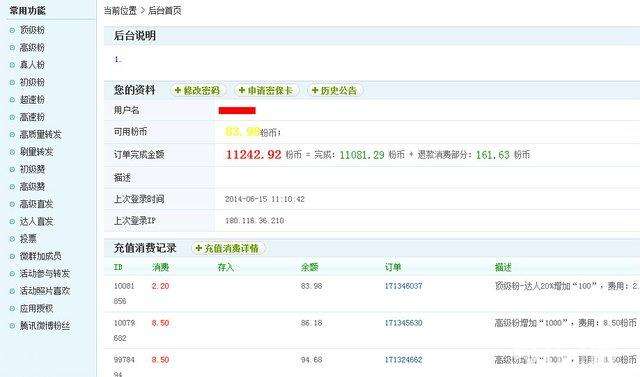This screenshot has height=377, width=640.
Task: Go to 活动照片喜欢 sidebar entry
Action: (45, 291)
